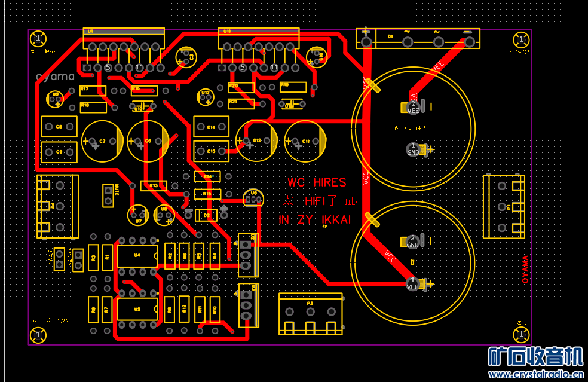Select resistor R20 footprint

(x=241, y=87)
